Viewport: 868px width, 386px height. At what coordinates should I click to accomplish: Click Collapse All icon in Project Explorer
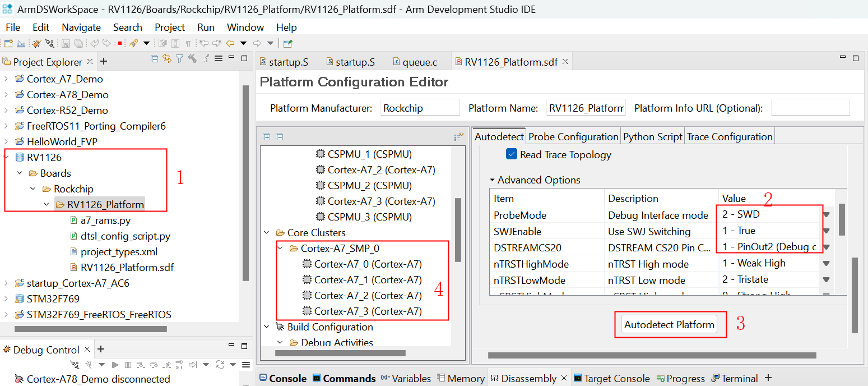pyautogui.click(x=155, y=58)
